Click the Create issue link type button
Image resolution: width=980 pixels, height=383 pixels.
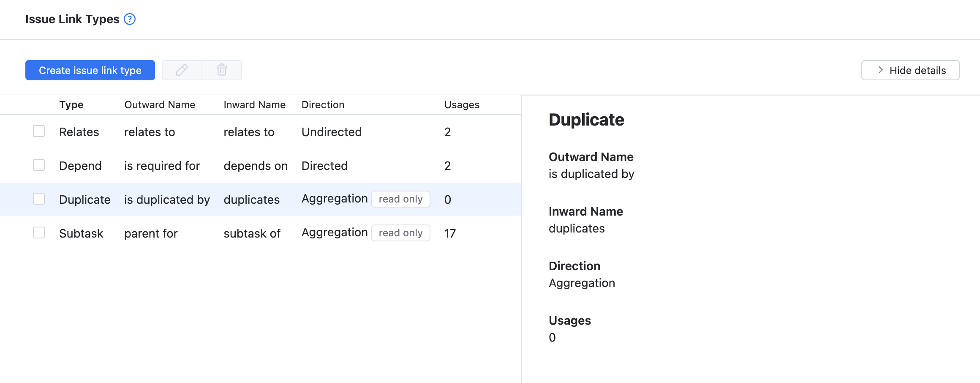click(90, 70)
